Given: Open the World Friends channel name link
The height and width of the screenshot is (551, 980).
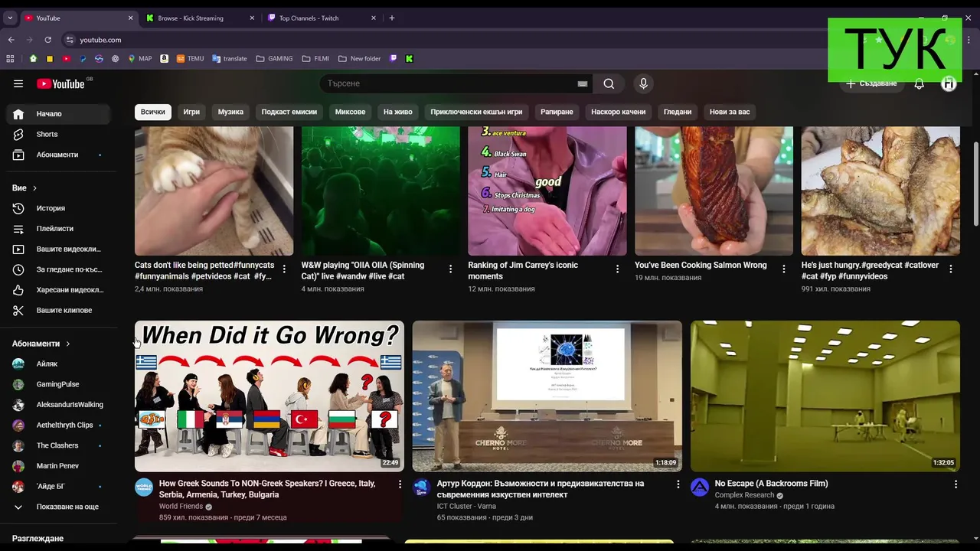Looking at the screenshot, I should click(181, 506).
